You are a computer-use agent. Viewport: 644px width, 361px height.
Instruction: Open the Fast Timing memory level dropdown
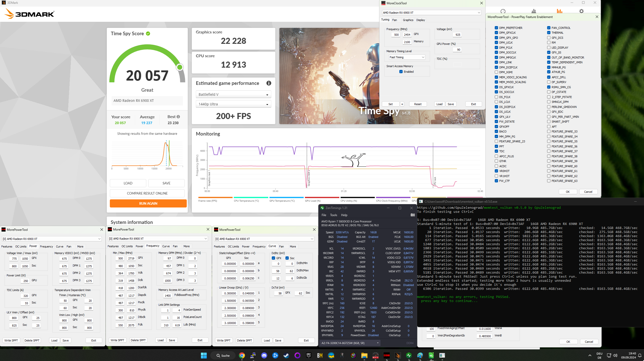407,57
